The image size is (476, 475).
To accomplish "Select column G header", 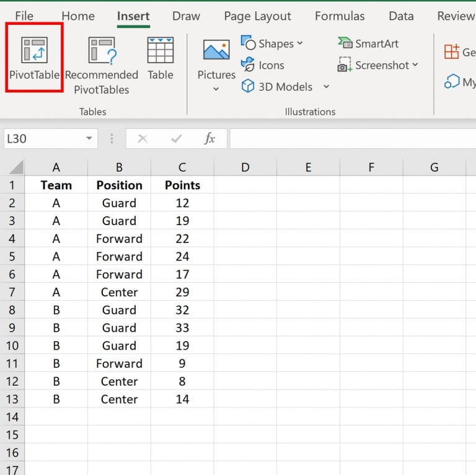I will click(x=434, y=167).
